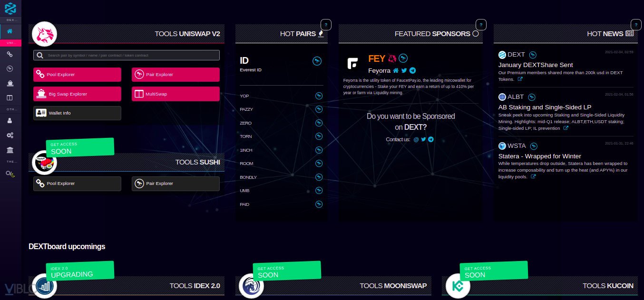This screenshot has height=300, width=644.
Task: Open external link for AB Staking news
Action: tap(566, 128)
